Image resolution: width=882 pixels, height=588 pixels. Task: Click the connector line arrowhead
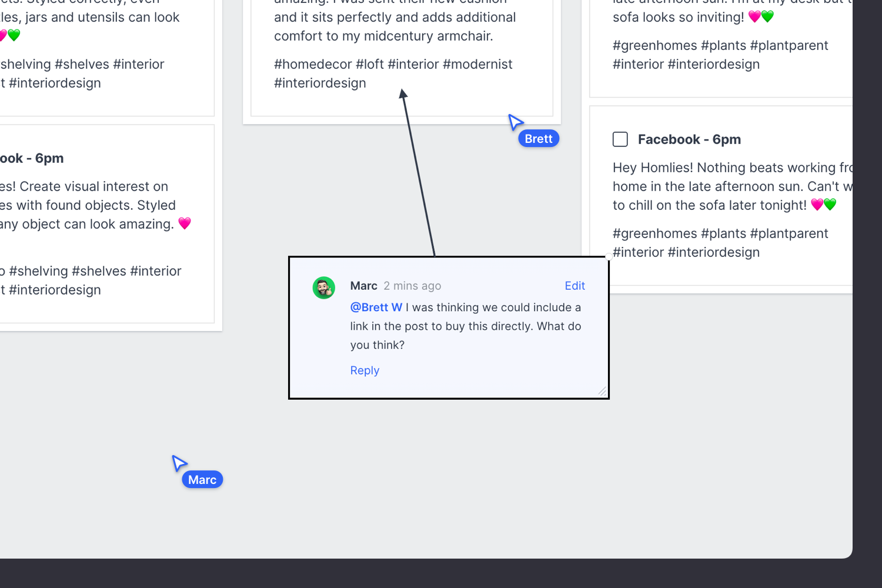coord(403,94)
